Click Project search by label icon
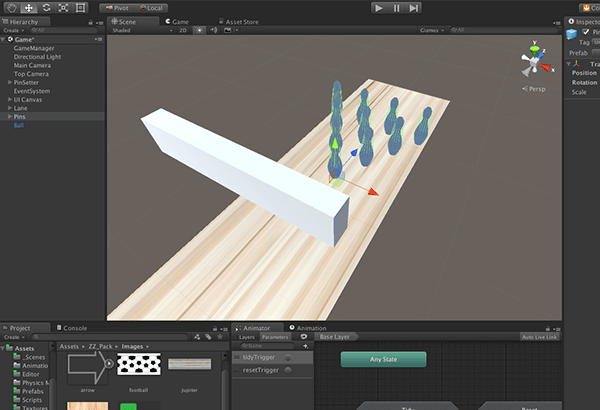Screen dimensions: 600x410 point(208,337)
